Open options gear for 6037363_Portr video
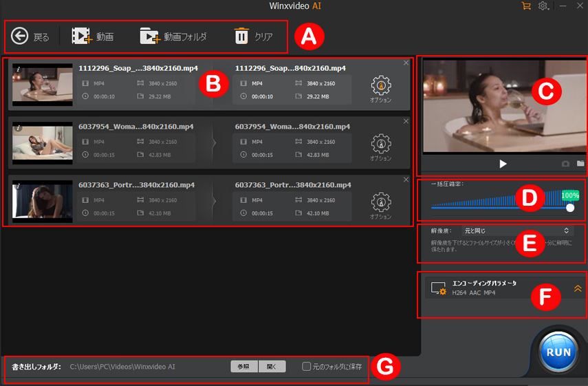Image resolution: width=588 pixels, height=386 pixels. coord(380,202)
